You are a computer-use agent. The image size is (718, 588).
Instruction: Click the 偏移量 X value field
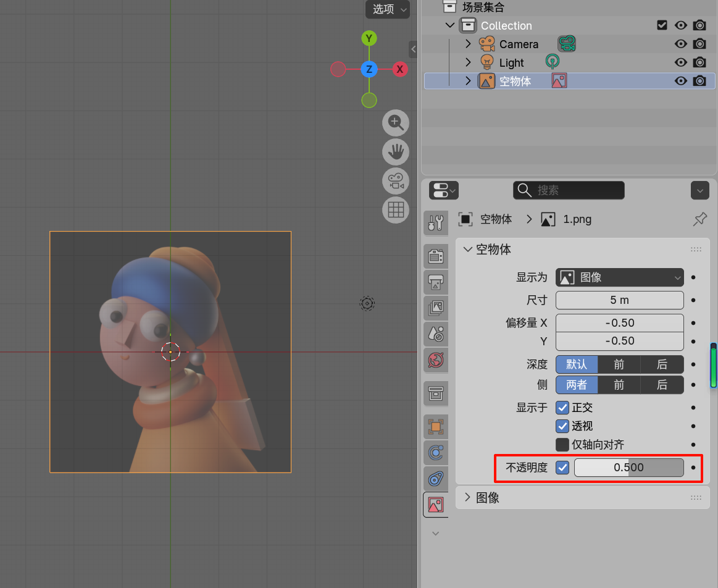coord(620,323)
